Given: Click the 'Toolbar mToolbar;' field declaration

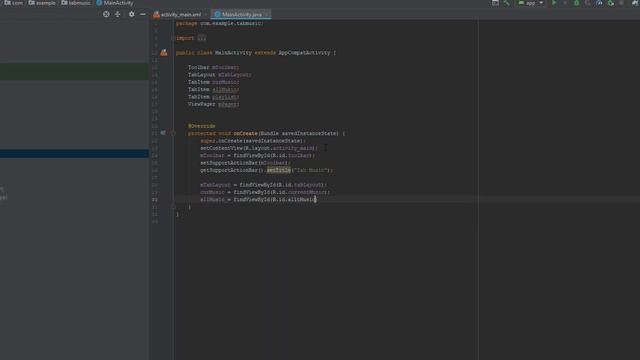Looking at the screenshot, I should pos(213,67).
